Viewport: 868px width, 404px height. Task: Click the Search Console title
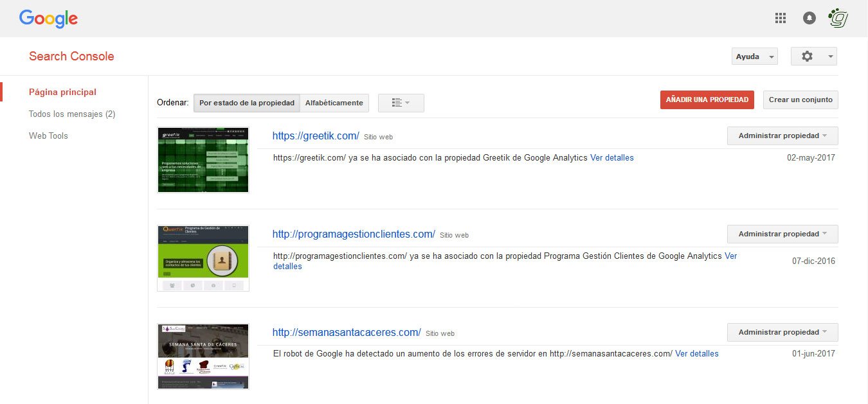click(71, 56)
